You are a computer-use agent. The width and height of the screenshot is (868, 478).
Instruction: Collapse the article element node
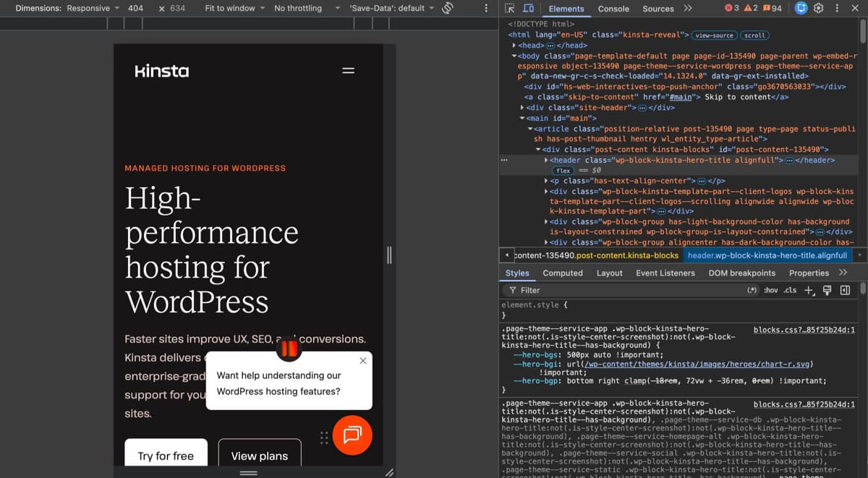(x=530, y=129)
